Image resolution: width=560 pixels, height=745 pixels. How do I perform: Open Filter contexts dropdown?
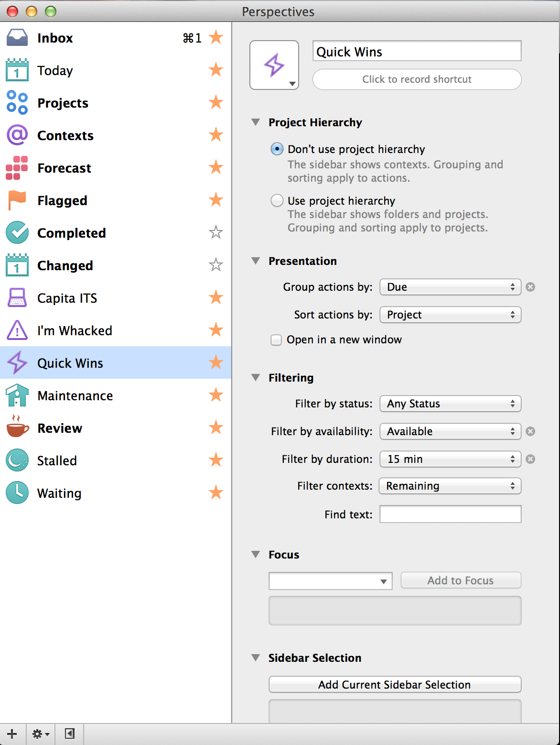pos(450,486)
